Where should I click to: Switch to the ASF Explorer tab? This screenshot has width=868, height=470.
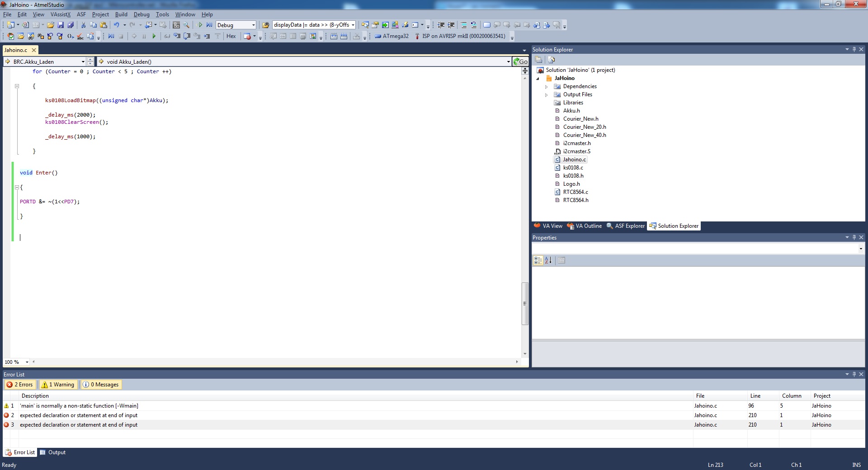pyautogui.click(x=626, y=226)
